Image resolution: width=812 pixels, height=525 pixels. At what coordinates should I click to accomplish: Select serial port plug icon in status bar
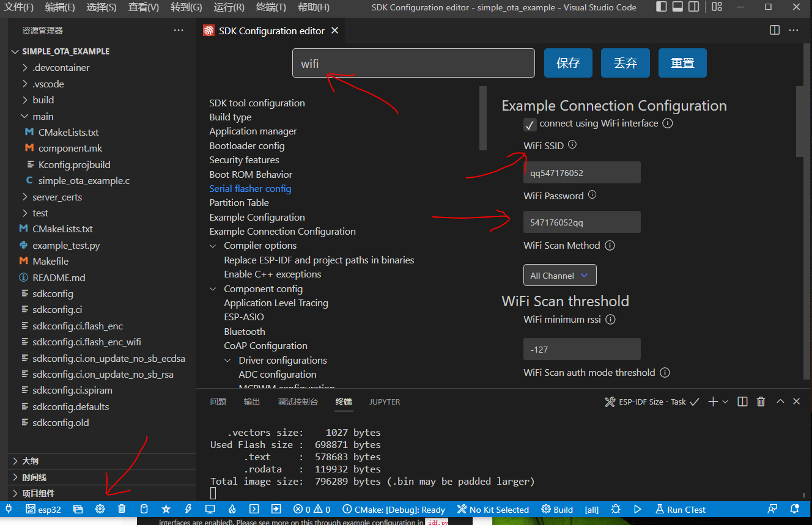tap(9, 509)
